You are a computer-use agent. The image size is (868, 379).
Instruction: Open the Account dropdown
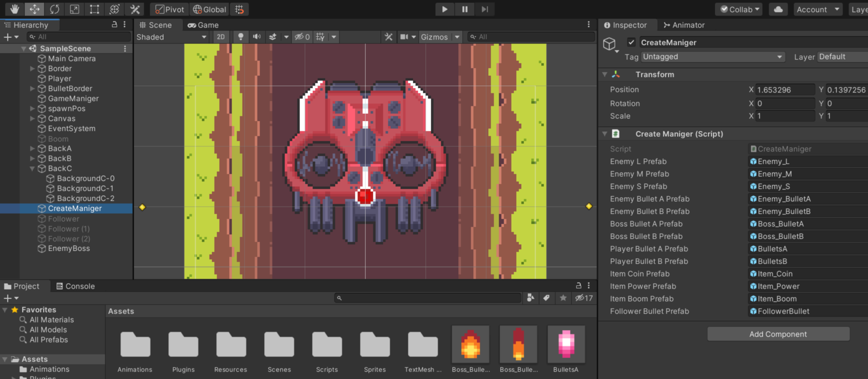(818, 9)
